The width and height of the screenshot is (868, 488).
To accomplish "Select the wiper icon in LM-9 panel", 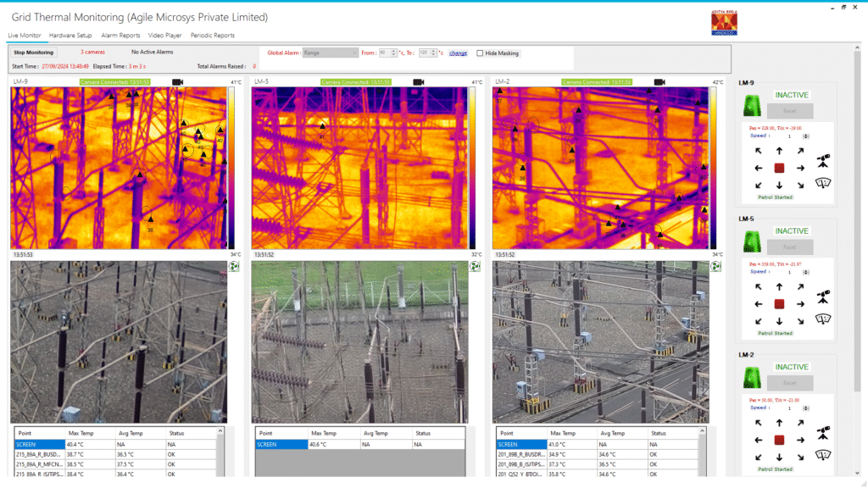I will click(x=823, y=183).
